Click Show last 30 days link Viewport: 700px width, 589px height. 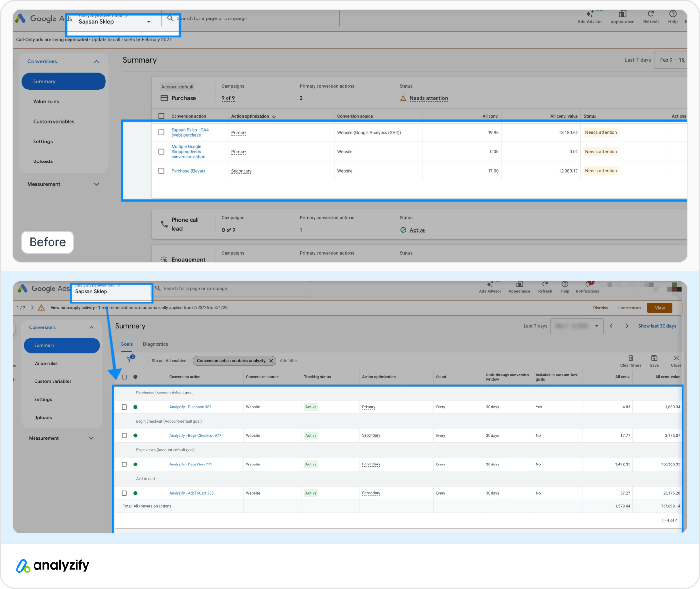click(657, 326)
